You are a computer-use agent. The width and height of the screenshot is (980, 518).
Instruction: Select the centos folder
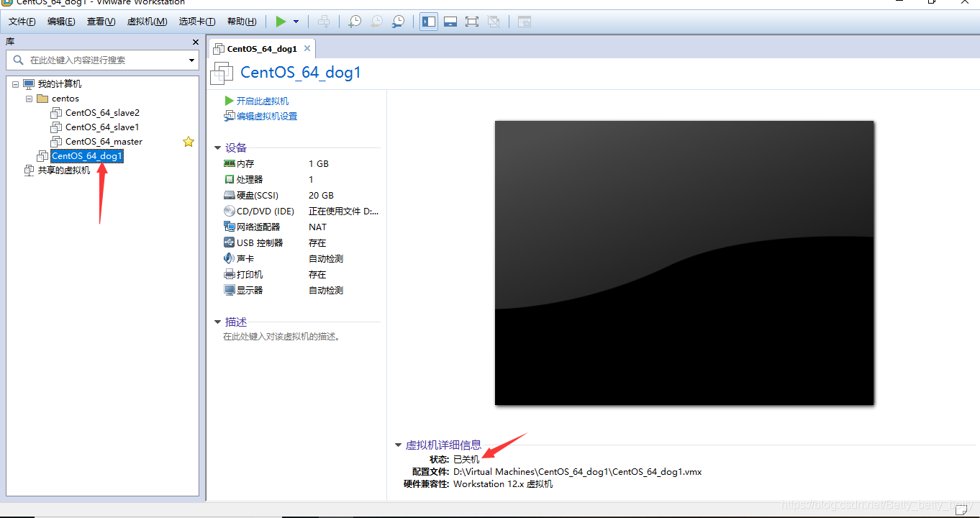65,99
